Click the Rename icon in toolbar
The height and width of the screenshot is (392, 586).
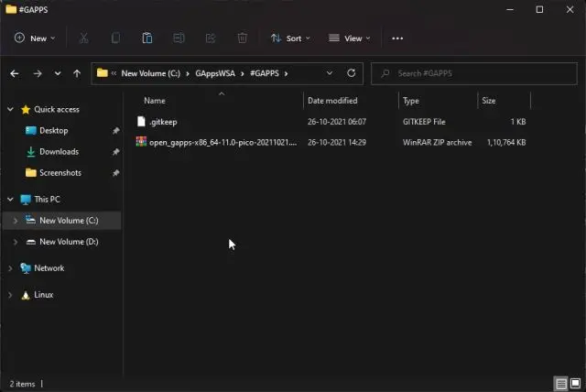coord(179,38)
